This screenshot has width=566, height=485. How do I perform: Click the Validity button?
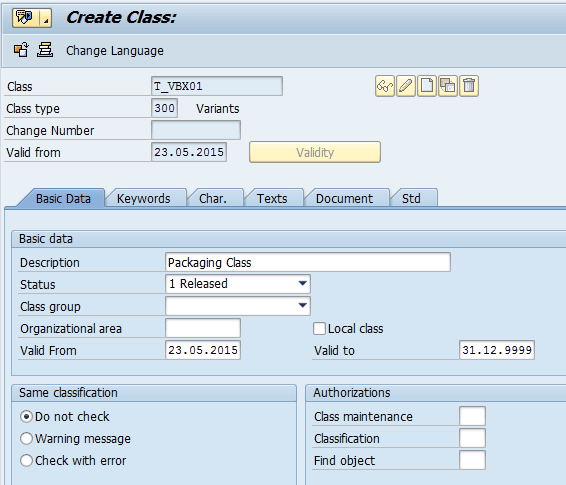(x=315, y=152)
